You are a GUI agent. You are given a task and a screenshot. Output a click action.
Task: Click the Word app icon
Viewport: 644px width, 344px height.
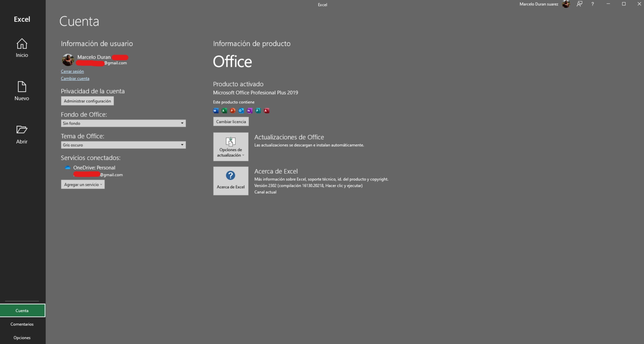(x=216, y=111)
